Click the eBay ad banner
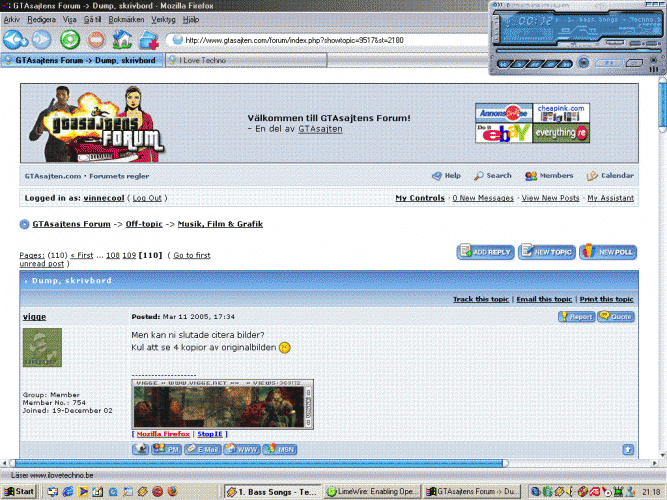The height and width of the screenshot is (500, 667). pyautogui.click(x=504, y=133)
